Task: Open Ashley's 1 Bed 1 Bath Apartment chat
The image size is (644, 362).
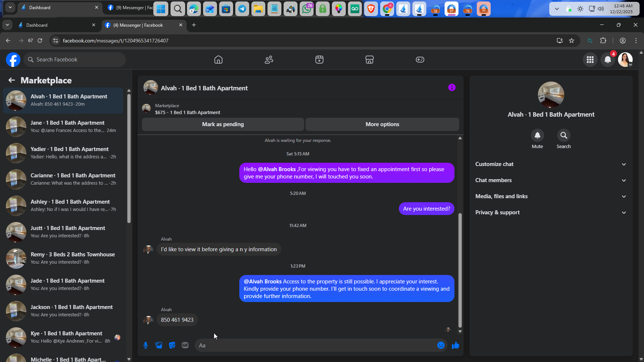Action: click(x=63, y=206)
